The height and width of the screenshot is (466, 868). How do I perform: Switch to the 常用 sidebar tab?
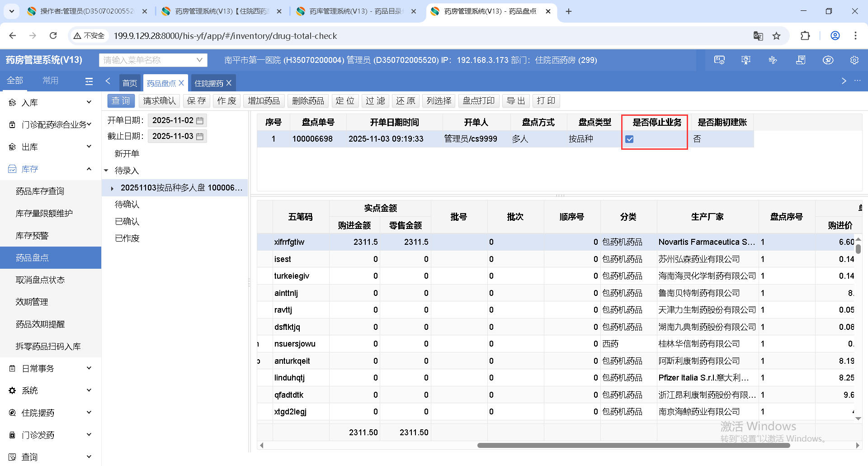point(50,81)
